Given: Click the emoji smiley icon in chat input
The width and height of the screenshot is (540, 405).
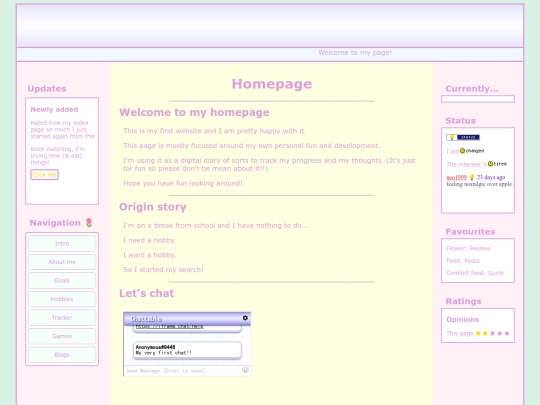Looking at the screenshot, I should (x=245, y=370).
